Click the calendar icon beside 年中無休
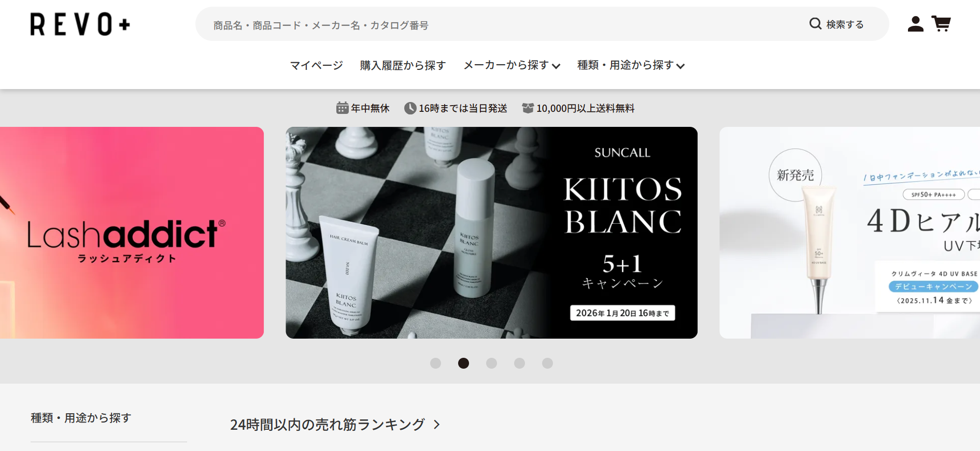980x451 pixels. pos(342,108)
